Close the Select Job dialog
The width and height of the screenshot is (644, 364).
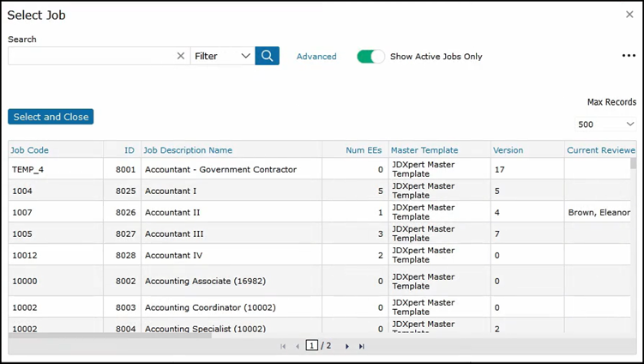pyautogui.click(x=629, y=15)
